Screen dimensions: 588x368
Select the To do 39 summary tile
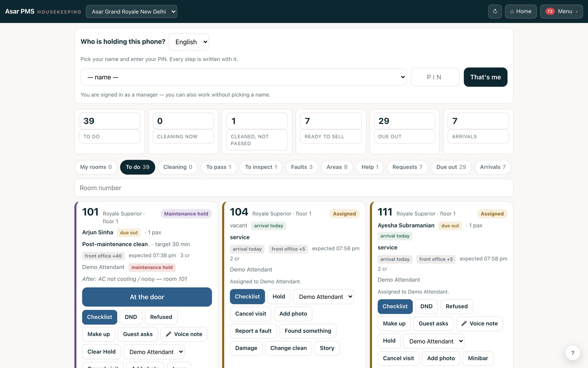tap(110, 131)
